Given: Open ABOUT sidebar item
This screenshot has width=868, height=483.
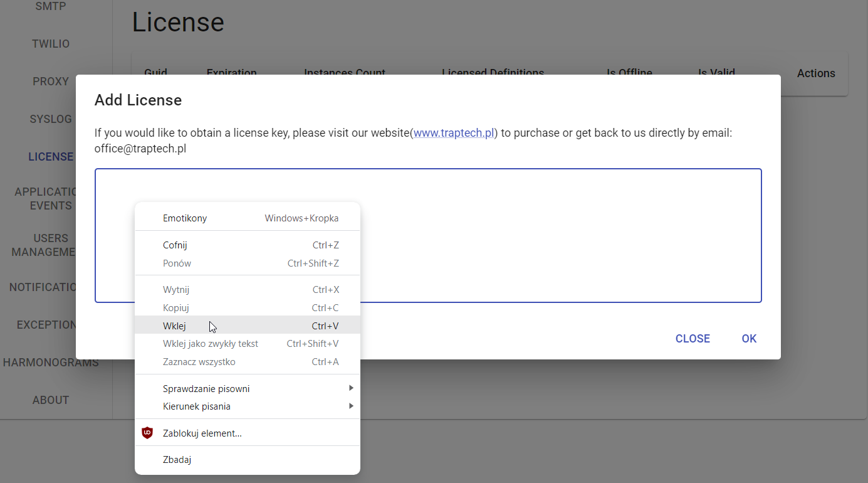Looking at the screenshot, I should pos(51,400).
